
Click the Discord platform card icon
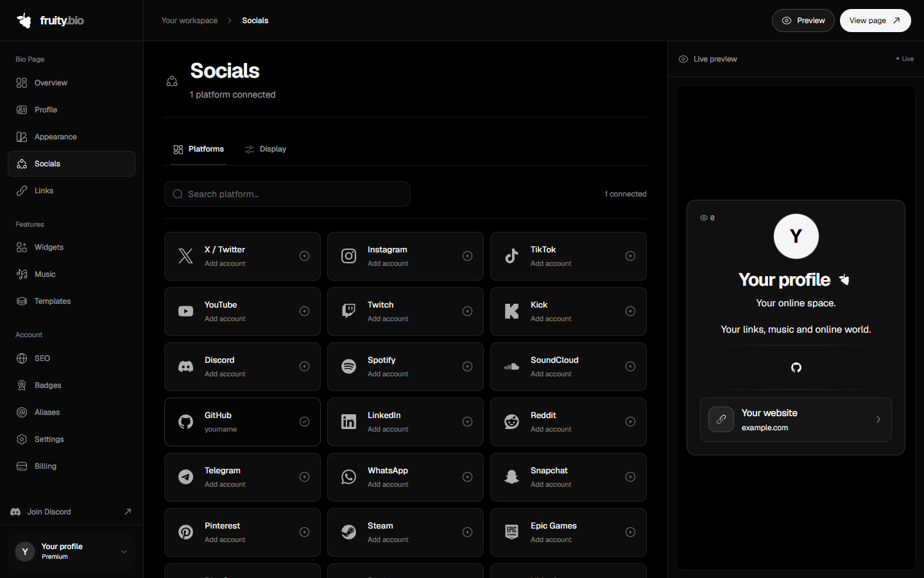click(185, 367)
